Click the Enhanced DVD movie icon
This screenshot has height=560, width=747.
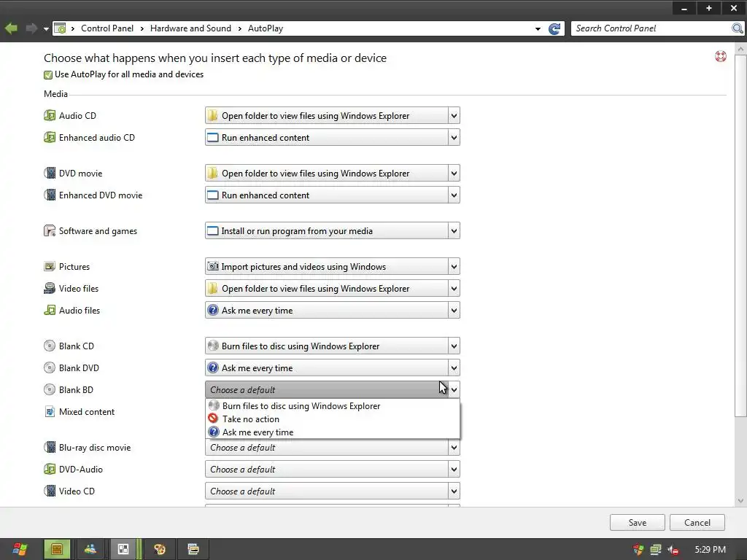pyautogui.click(x=50, y=195)
